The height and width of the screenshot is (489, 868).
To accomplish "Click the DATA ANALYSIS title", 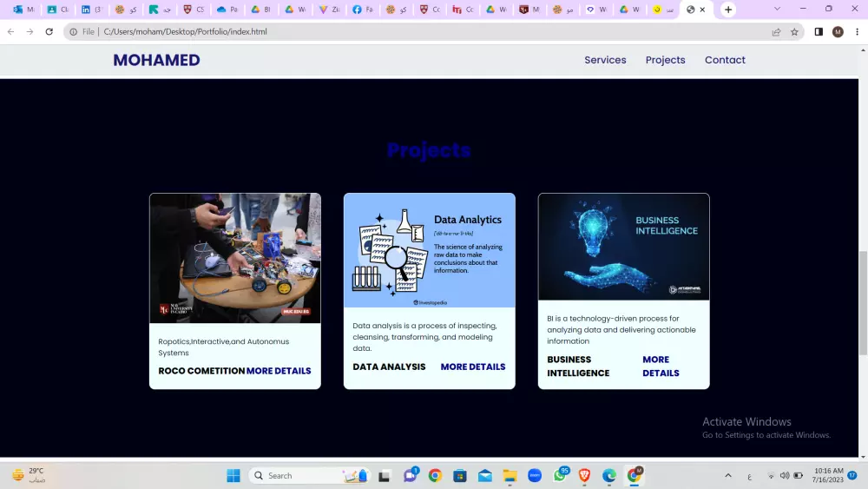I will pos(389,367).
